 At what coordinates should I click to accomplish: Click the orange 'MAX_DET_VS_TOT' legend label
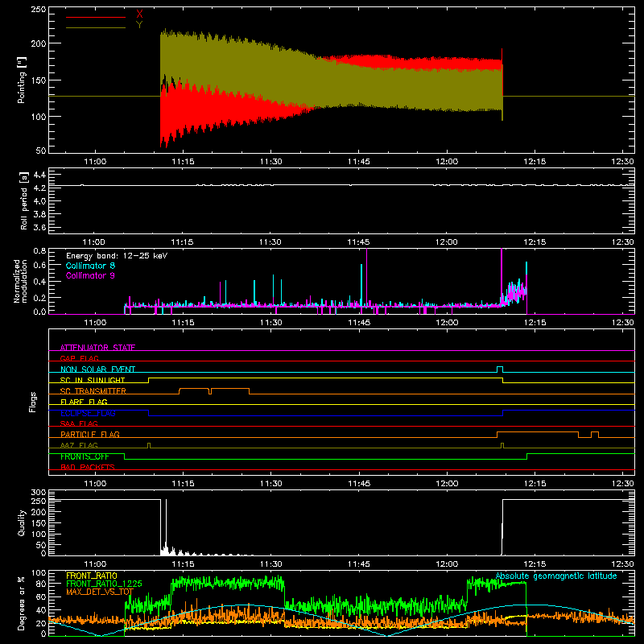pyautogui.click(x=100, y=592)
